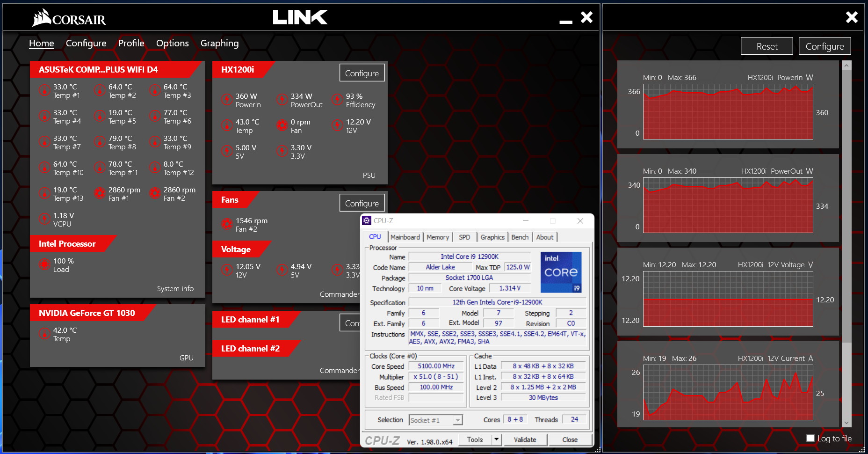Click the HX1200i 12V Current graph
This screenshot has width=868, height=454.
pyautogui.click(x=728, y=392)
